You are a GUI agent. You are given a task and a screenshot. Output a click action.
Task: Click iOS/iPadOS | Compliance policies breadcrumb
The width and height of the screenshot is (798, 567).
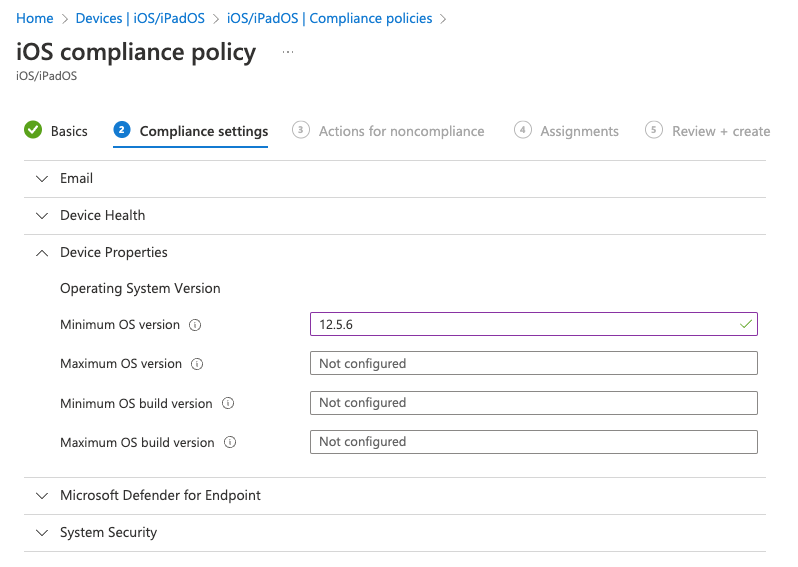[x=329, y=18]
